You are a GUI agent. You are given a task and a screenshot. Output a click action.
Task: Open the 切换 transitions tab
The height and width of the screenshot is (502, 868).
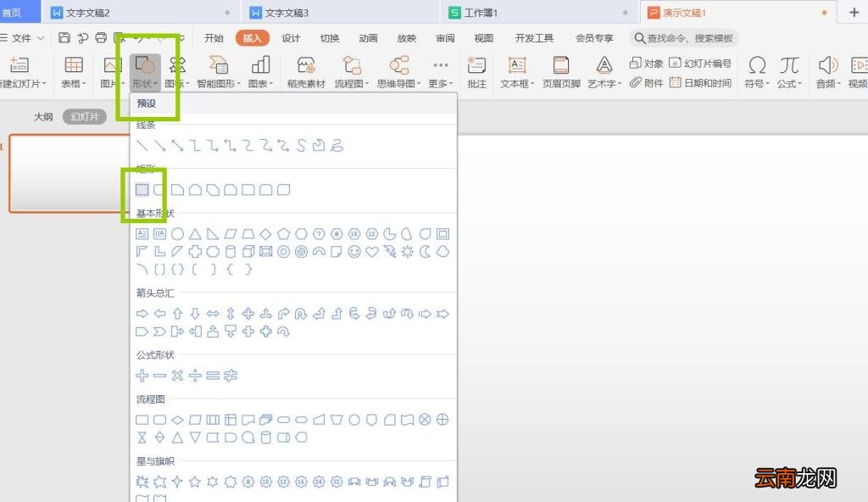point(330,38)
